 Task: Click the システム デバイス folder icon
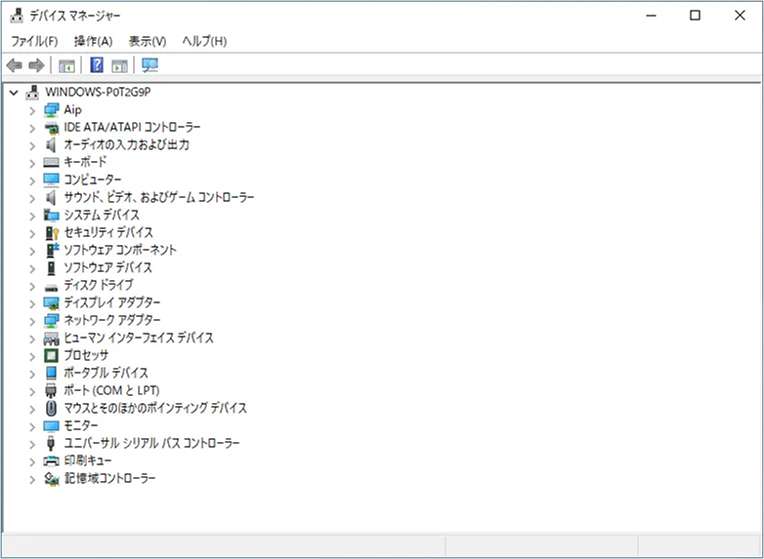coord(51,215)
